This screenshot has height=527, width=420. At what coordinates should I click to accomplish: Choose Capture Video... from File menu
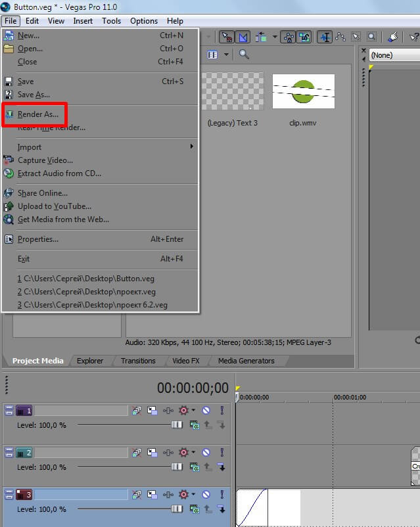tap(100, 160)
